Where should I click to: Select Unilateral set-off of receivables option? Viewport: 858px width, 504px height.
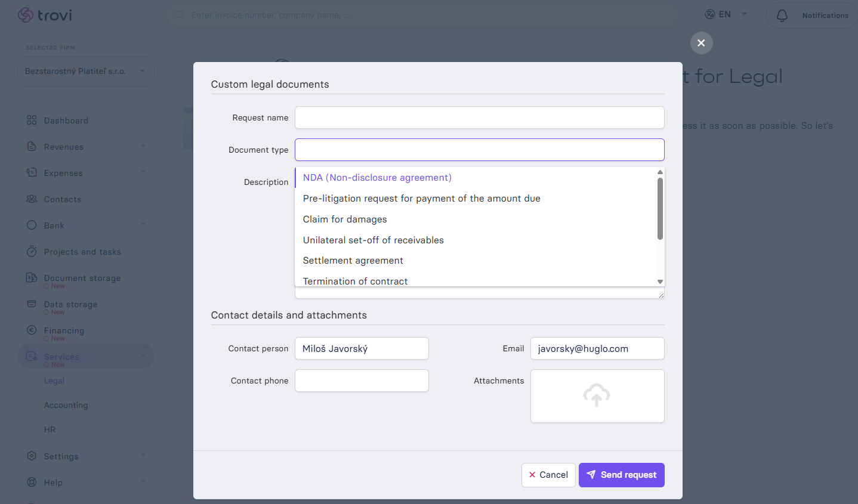[x=476, y=240]
